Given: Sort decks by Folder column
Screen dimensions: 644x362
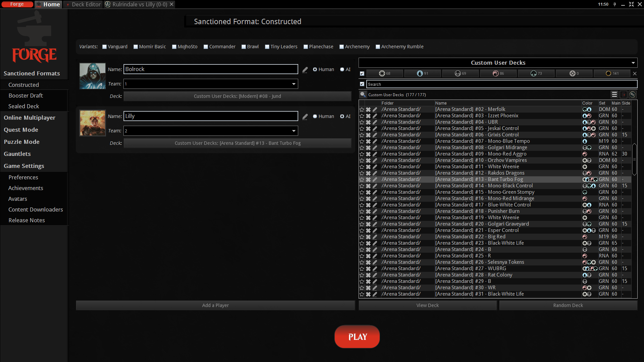Looking at the screenshot, I should (x=407, y=103).
